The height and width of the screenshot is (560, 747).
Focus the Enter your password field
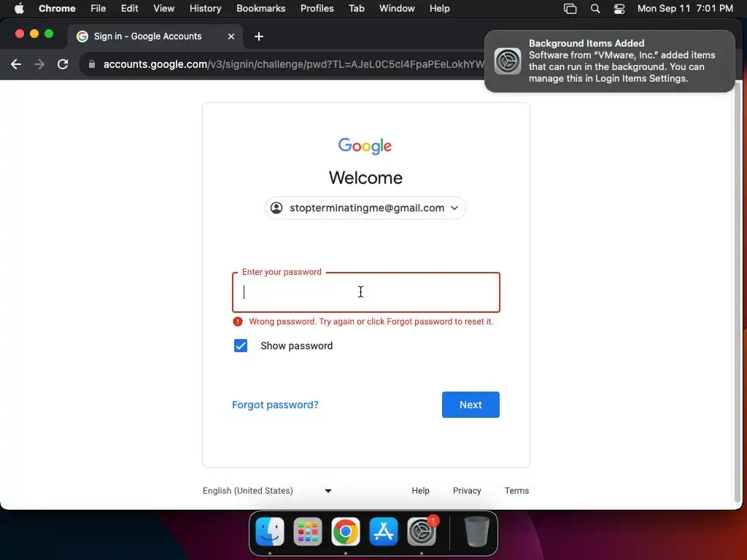366,292
